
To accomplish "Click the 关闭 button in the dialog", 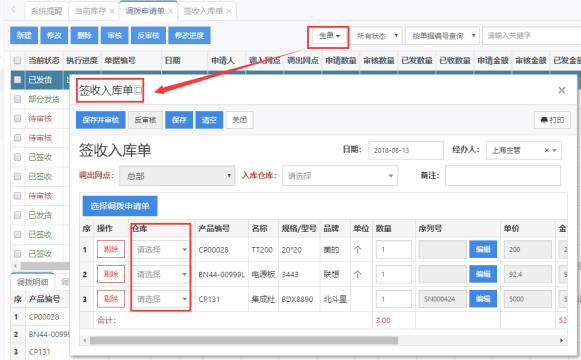I will pos(239,120).
